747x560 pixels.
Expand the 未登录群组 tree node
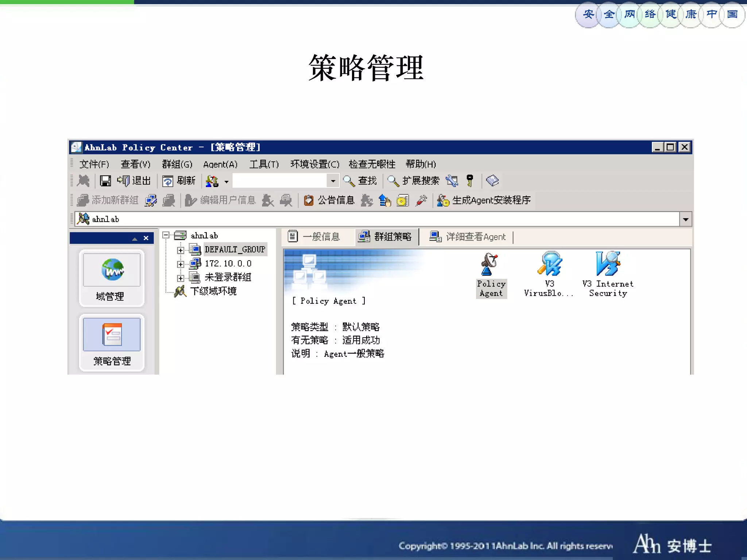[180, 278]
